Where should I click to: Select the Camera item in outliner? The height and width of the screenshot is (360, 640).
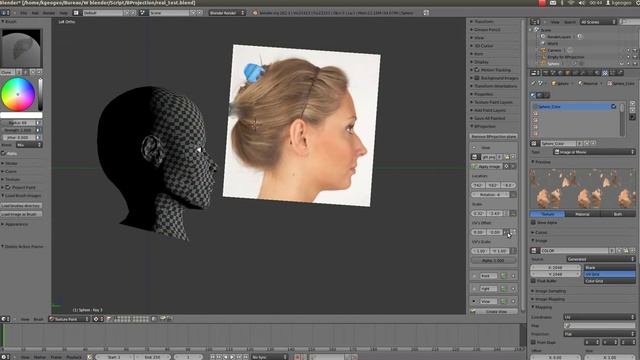pyautogui.click(x=554, y=50)
